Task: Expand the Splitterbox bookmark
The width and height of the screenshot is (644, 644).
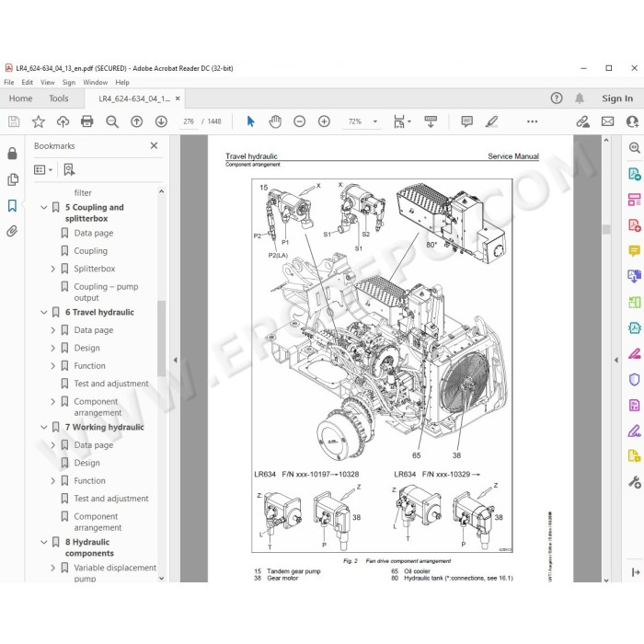Action: [x=53, y=269]
